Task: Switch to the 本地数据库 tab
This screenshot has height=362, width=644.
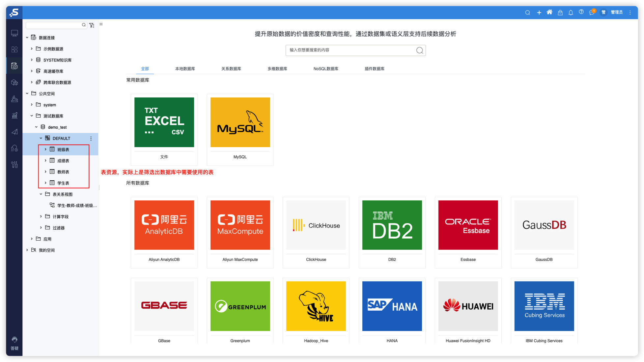Action: click(185, 69)
